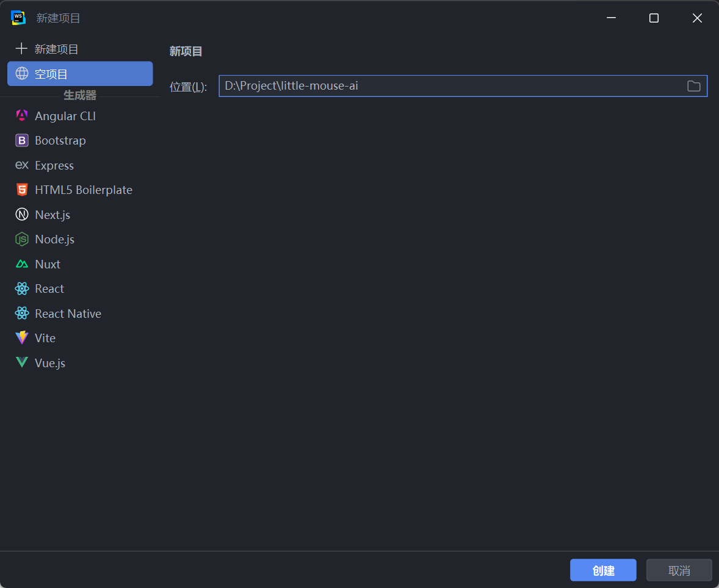Image resolution: width=719 pixels, height=588 pixels.
Task: Click the globe icon of 空项目
Action: coord(22,73)
